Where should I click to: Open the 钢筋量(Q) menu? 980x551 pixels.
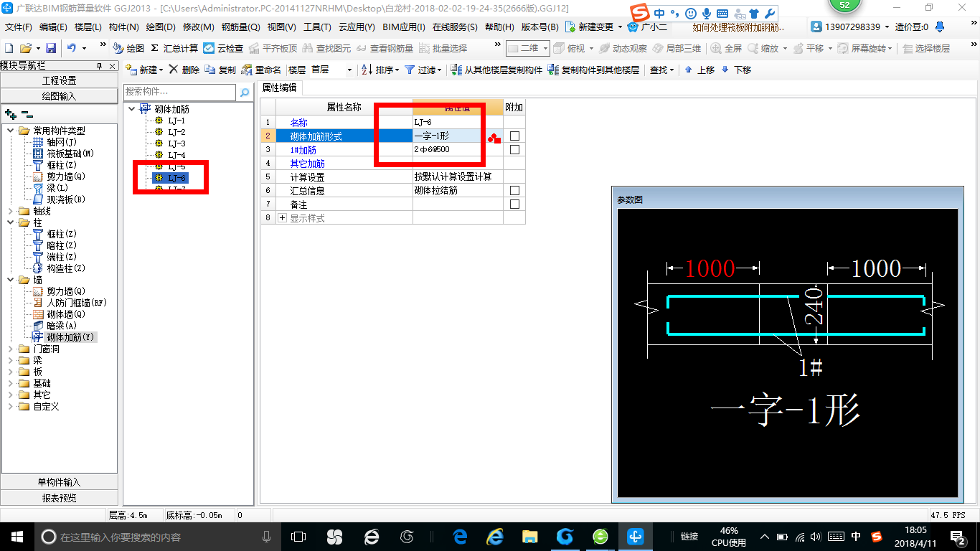(x=240, y=27)
